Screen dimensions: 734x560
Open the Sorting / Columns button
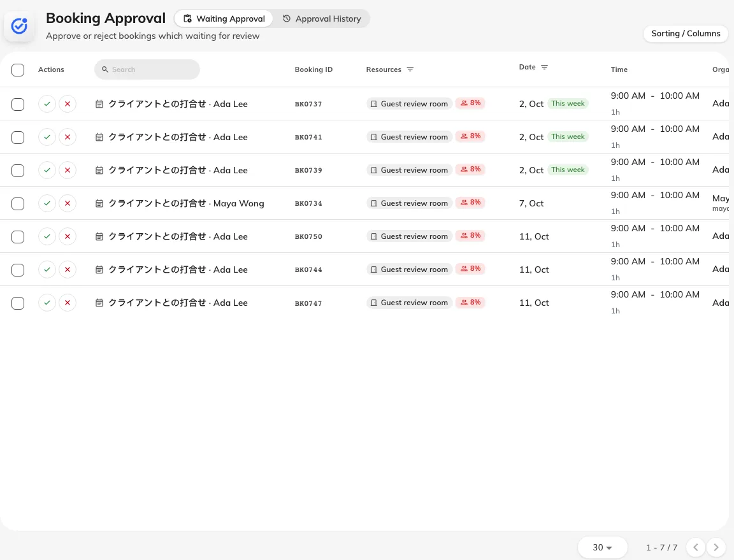tap(686, 34)
